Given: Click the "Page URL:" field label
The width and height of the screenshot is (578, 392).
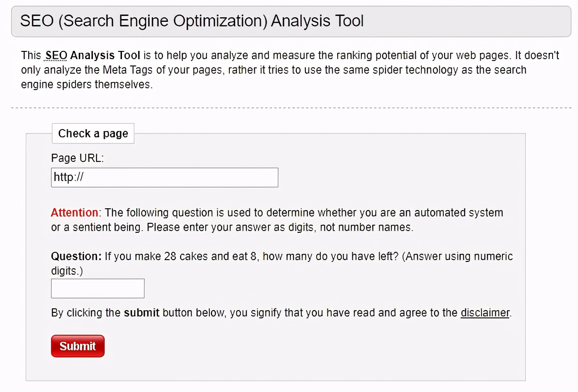Looking at the screenshot, I should click(x=77, y=158).
